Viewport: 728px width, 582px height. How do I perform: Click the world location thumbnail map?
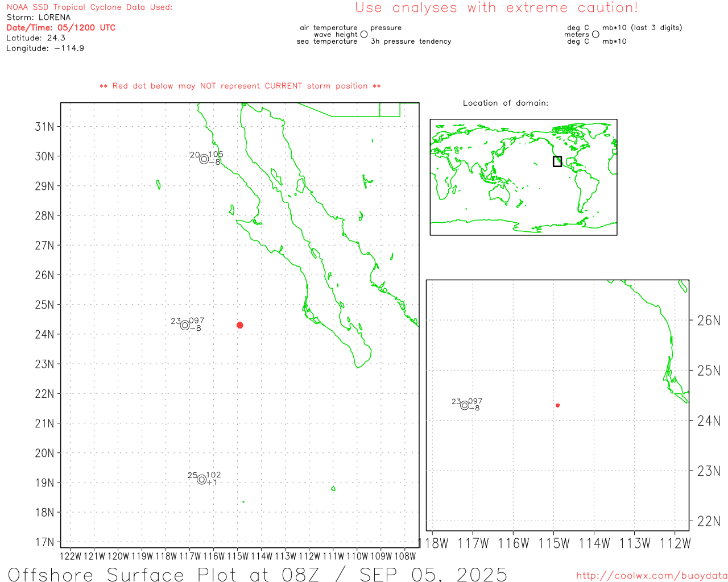pos(523,177)
